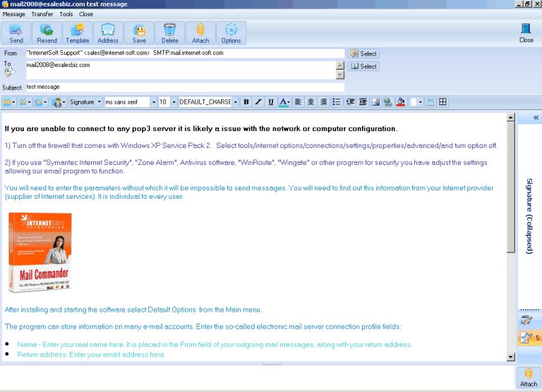Align text left
542x392 pixels.
(x=298, y=102)
